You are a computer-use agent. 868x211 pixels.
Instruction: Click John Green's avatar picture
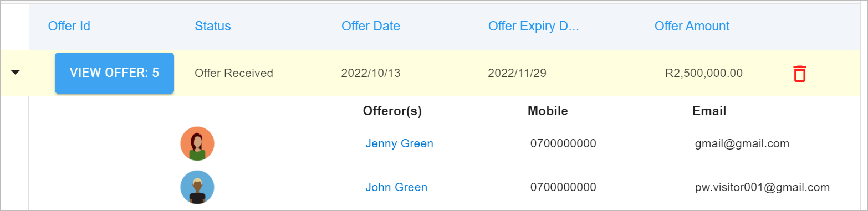click(x=197, y=187)
